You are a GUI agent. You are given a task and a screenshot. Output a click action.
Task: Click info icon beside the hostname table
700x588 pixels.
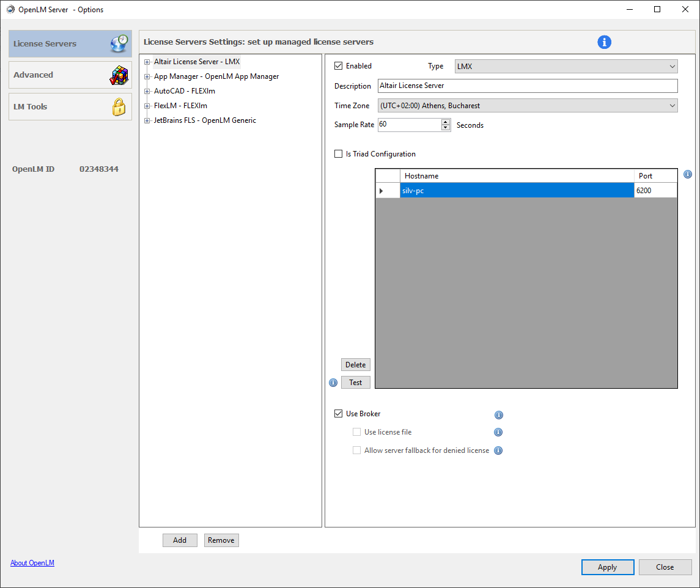pyautogui.click(x=687, y=174)
